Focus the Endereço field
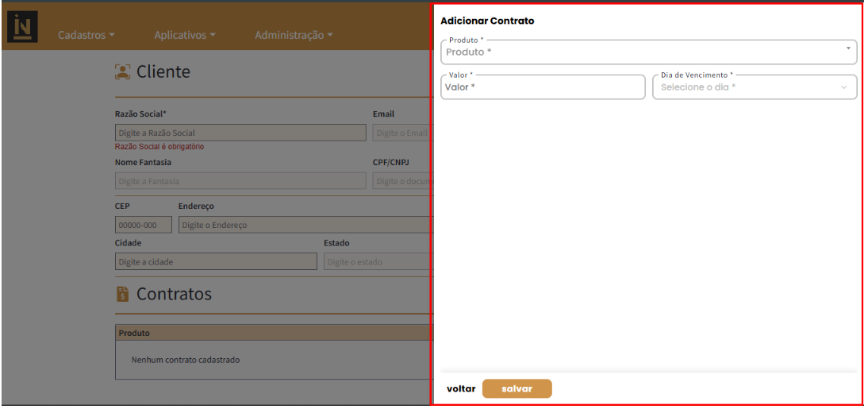 coord(305,225)
